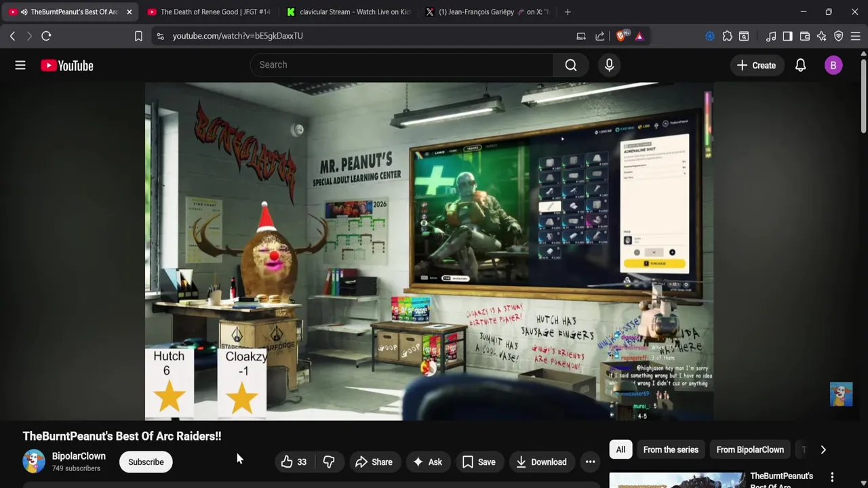Open BipolarClown channel avatar
Screen dimensions: 868x488
pyautogui.click(x=33, y=462)
